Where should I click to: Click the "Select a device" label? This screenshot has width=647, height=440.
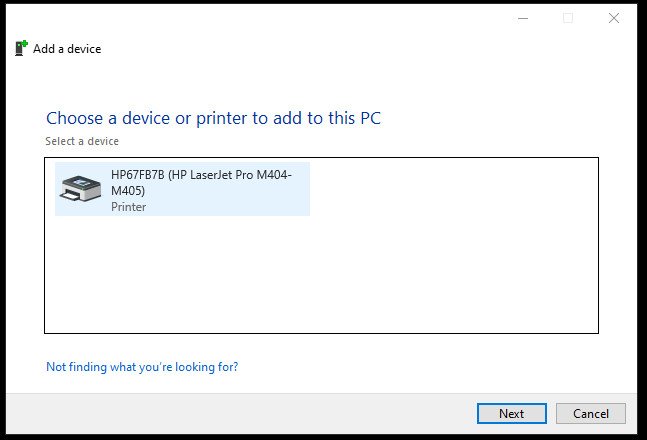[x=82, y=141]
